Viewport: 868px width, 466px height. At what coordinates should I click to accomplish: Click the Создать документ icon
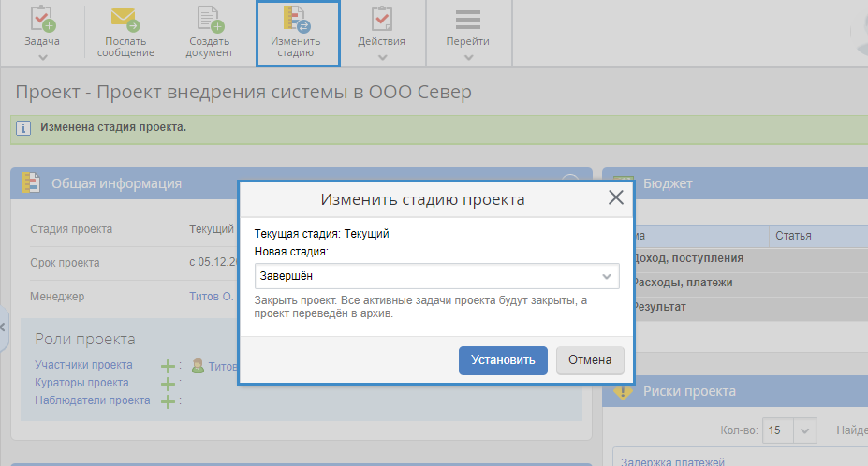pos(209,21)
